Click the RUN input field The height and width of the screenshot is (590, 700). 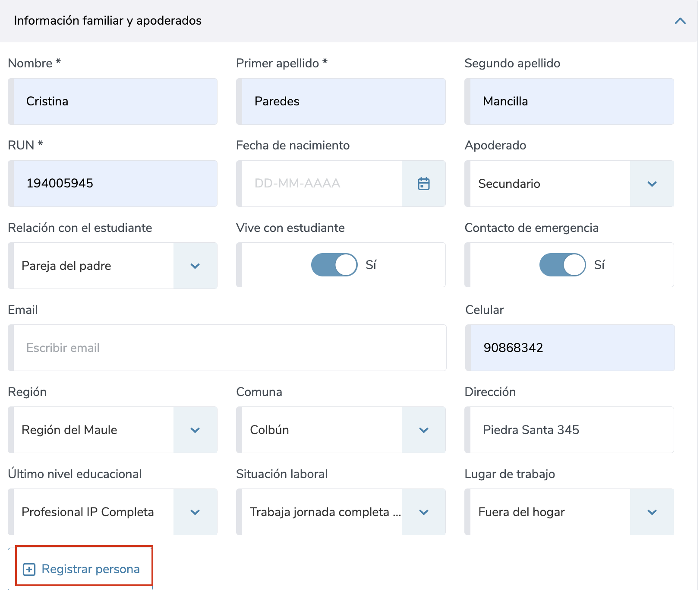click(x=115, y=184)
